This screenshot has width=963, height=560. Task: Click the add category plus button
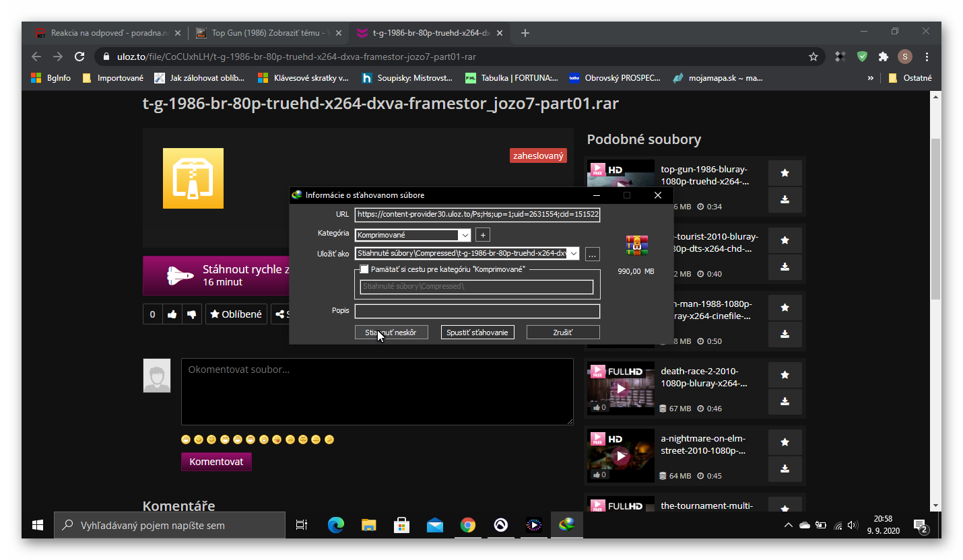click(482, 235)
